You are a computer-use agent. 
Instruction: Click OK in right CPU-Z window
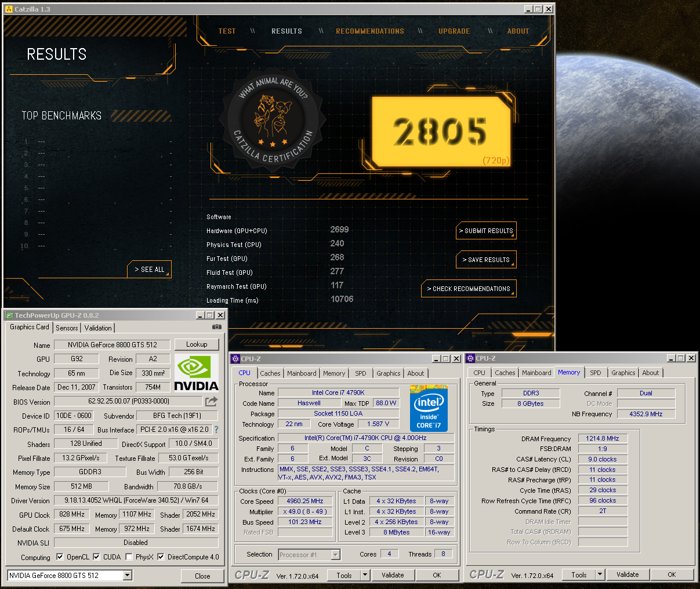(x=672, y=575)
